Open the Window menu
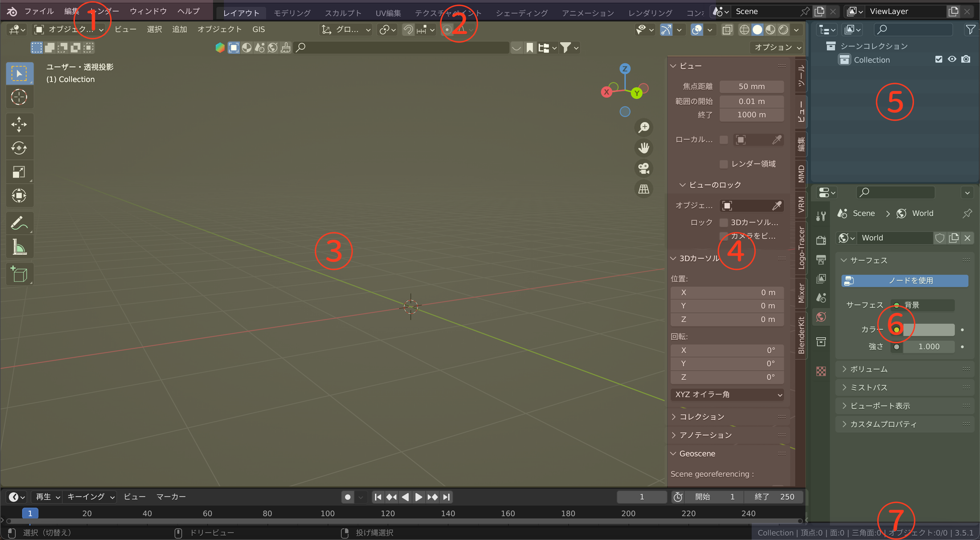The width and height of the screenshot is (980, 540). [148, 11]
